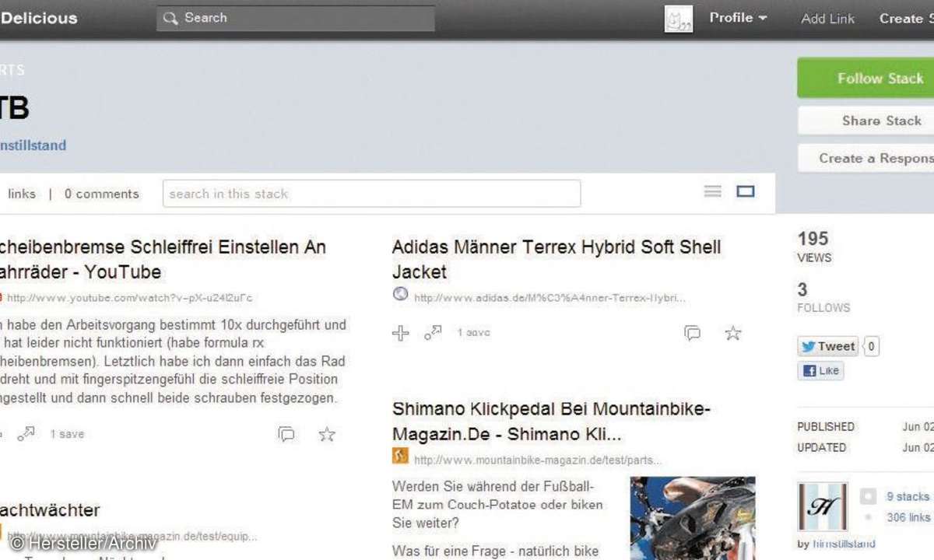
Task: Click the Delicious logo
Action: pos(39,18)
